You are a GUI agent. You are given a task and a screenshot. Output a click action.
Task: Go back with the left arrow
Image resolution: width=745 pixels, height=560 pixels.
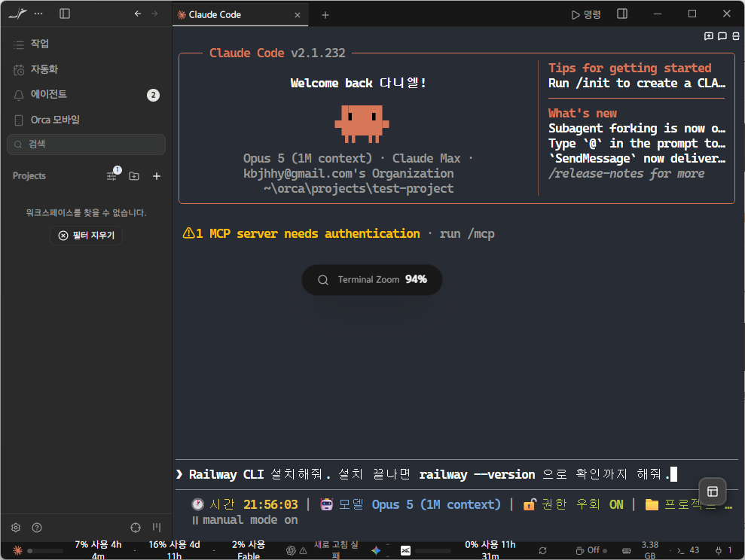click(x=138, y=14)
